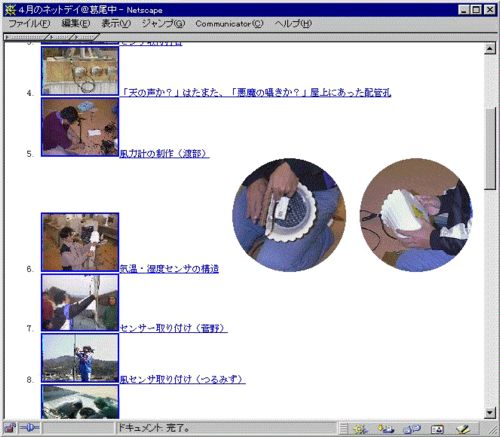
Task: Click the security padlock icon in the status bar
Action: [x=9, y=428]
